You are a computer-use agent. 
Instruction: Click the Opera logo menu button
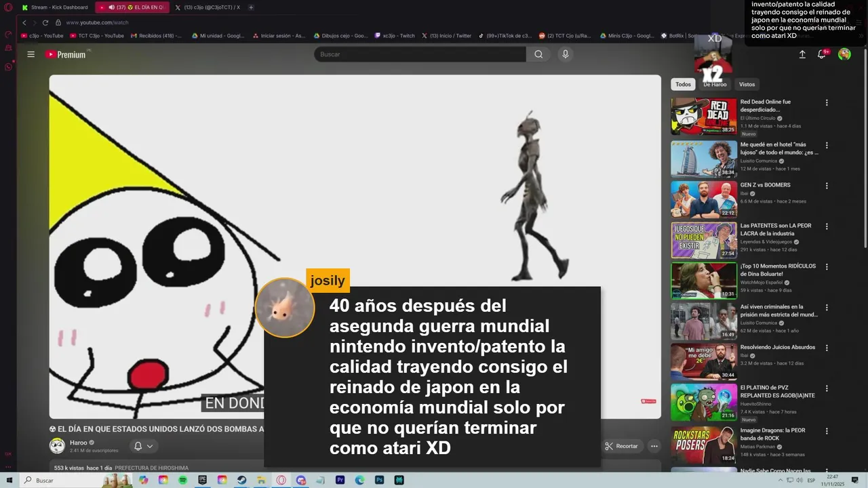click(x=8, y=7)
